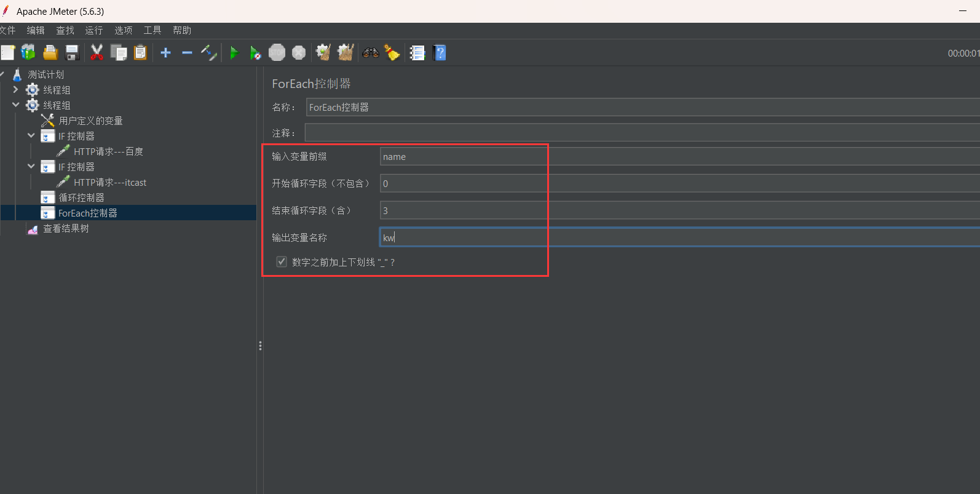
Task: Collapse all nodes with minus icon
Action: click(187, 53)
